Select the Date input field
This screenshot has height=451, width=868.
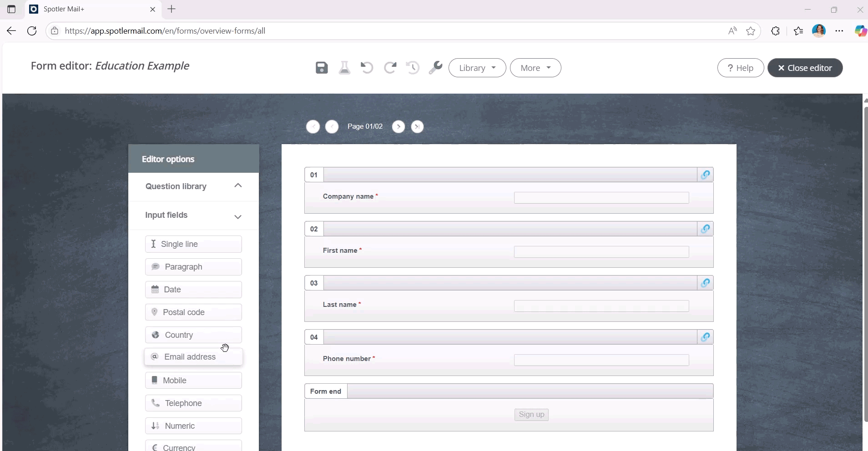click(x=193, y=290)
